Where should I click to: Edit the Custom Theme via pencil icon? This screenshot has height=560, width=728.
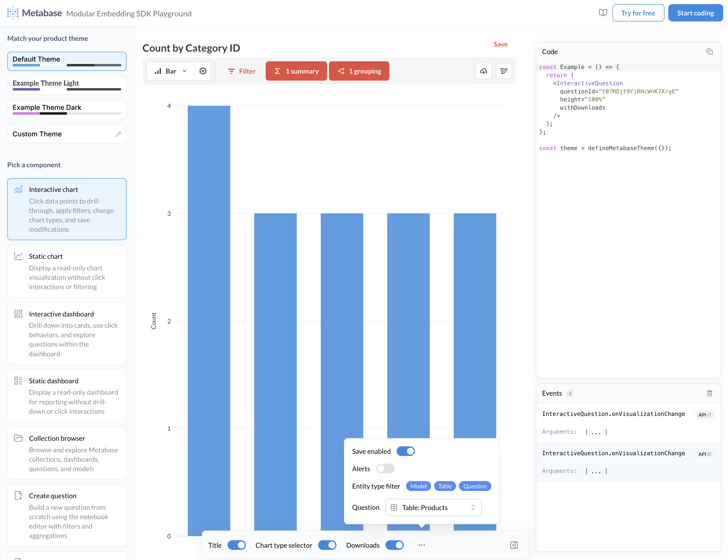118,134
